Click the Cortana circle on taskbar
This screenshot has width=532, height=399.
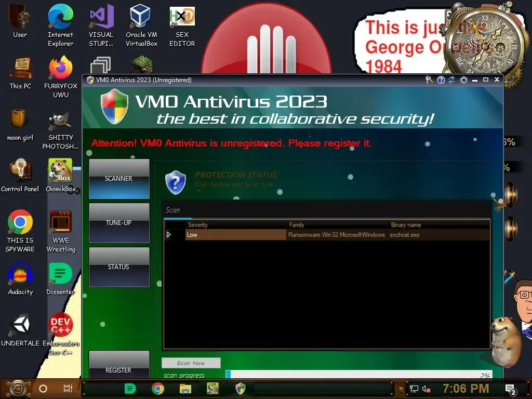click(x=43, y=389)
